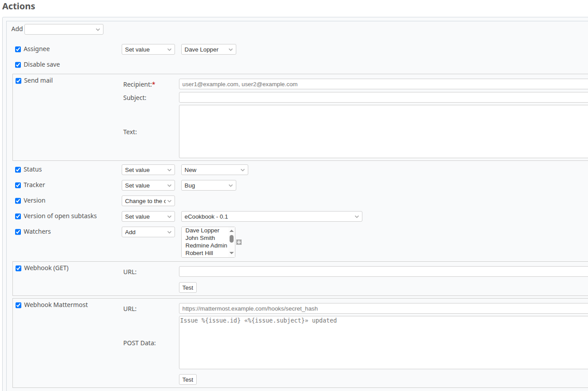
Task: Open the Add action dropdown
Action: coord(64,29)
